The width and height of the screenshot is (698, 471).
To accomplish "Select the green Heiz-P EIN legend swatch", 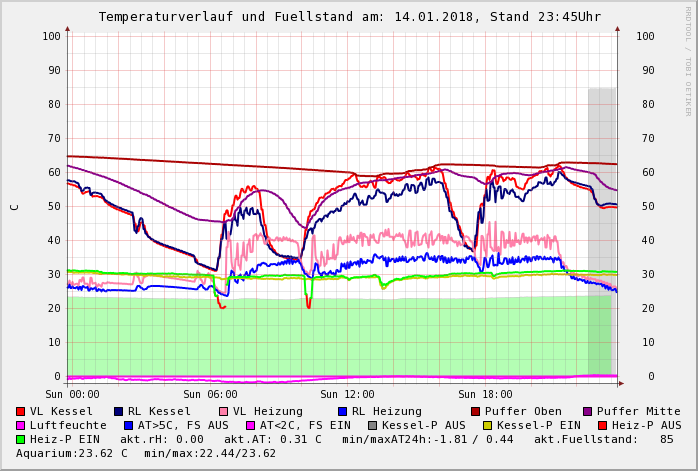I will coord(21,439).
